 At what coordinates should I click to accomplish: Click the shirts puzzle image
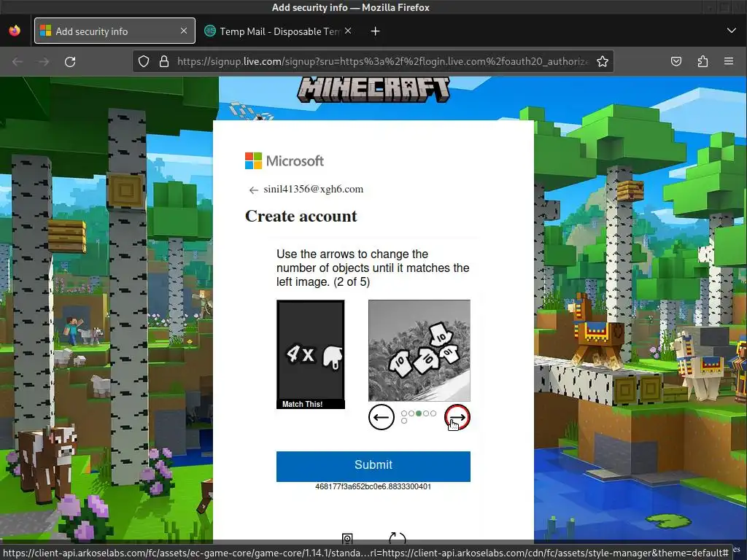[x=419, y=351]
